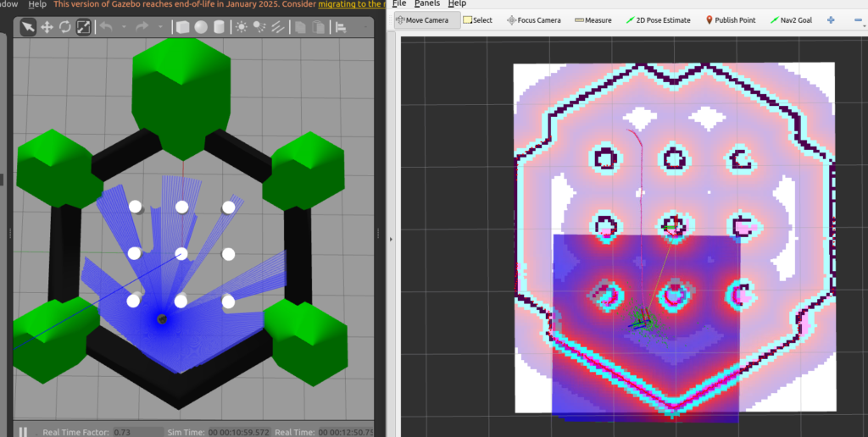Image resolution: width=868 pixels, height=437 pixels.
Task: Open the align tool in Gazebo toolbar
Action: [x=341, y=27]
